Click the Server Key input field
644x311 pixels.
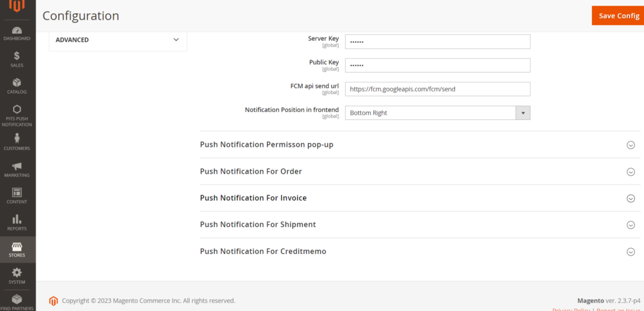pos(437,42)
